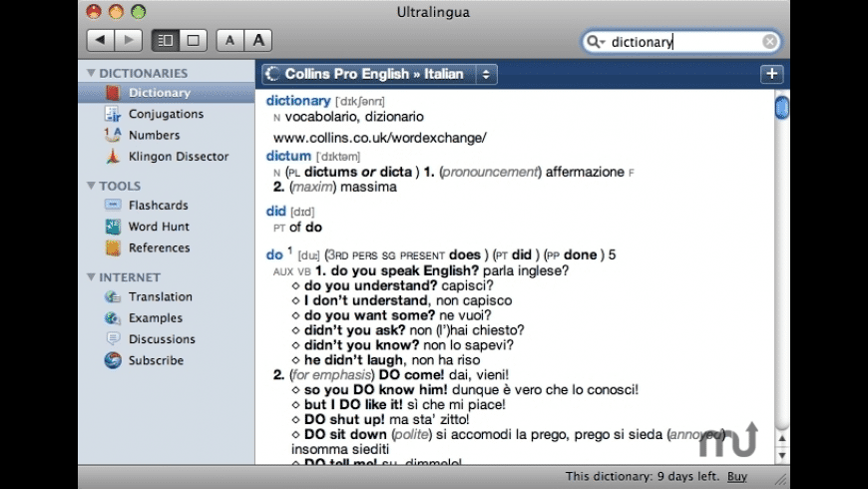Click the 'dictionary' headword
Screen dimensions: 868x489
click(x=298, y=101)
